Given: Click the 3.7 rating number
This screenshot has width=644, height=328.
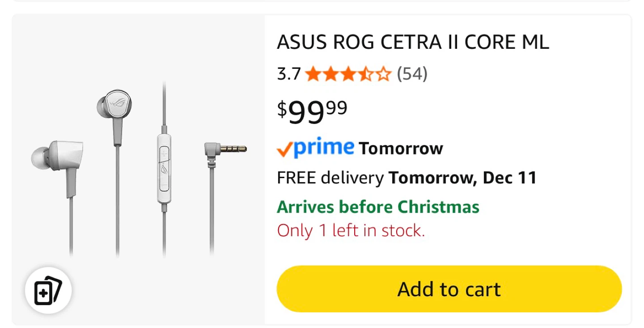Looking at the screenshot, I should (x=288, y=74).
